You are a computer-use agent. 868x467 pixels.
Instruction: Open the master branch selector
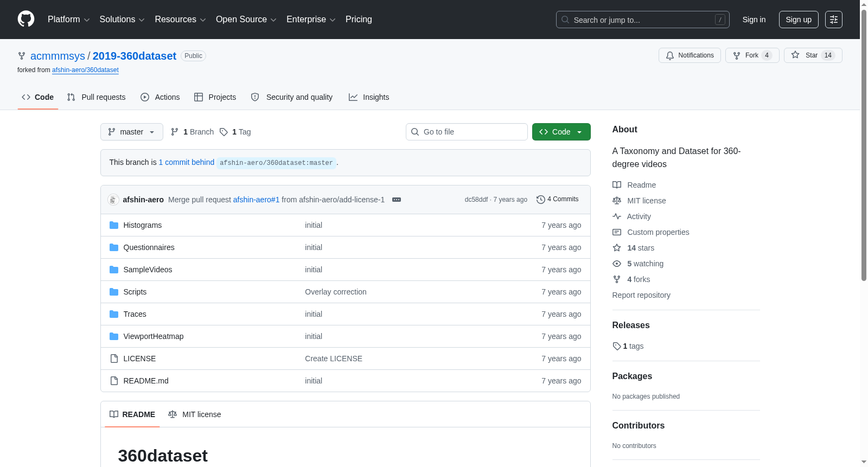coord(131,132)
